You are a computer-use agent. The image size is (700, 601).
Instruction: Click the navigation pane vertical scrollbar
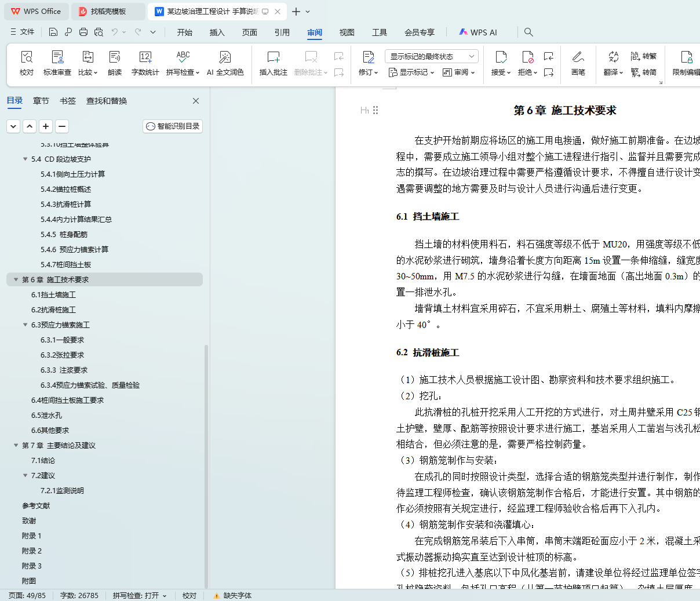coord(206,467)
